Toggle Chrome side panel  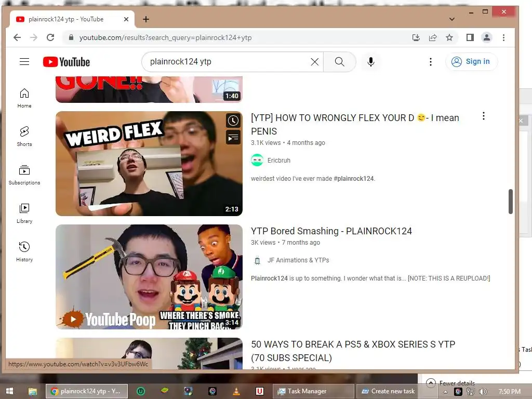click(x=470, y=37)
